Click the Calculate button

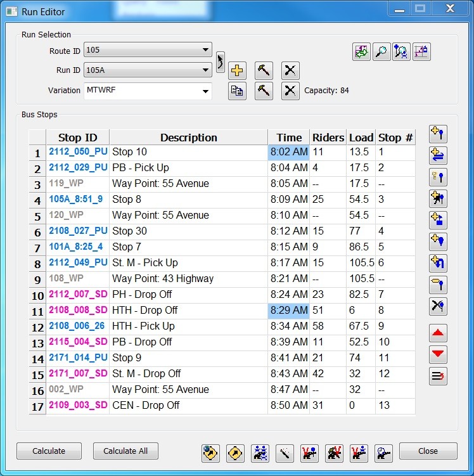pos(49,451)
